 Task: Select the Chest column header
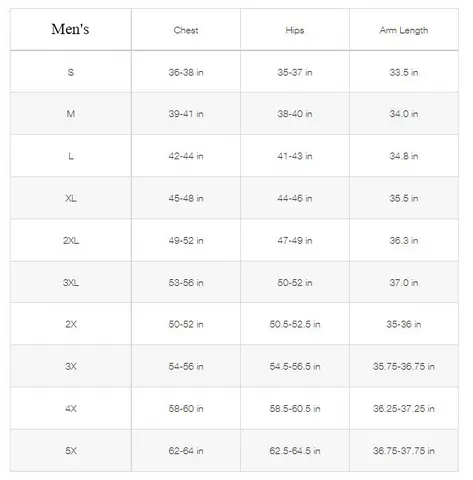[x=186, y=30]
